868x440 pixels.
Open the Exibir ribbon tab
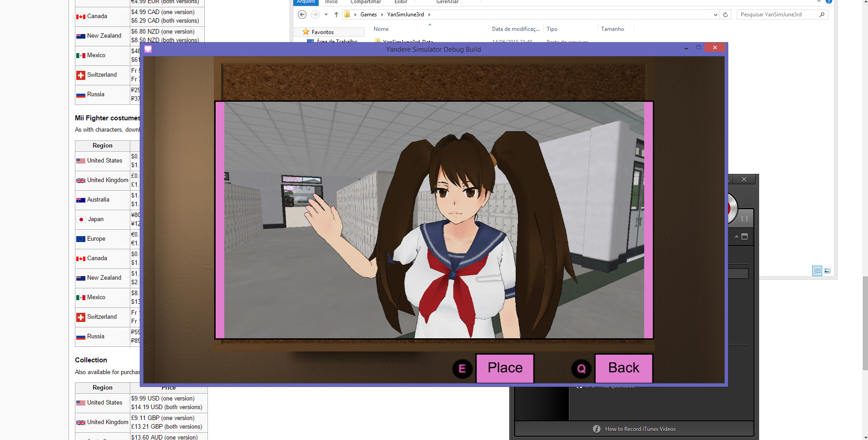pyautogui.click(x=401, y=2)
